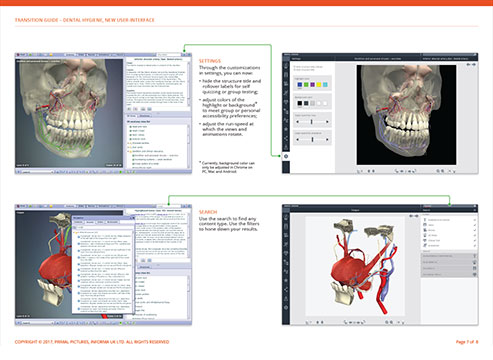Toggle the upper hide-labels checkbox in the Settings panel
This screenshot has width=493, height=360.
coord(295,67)
